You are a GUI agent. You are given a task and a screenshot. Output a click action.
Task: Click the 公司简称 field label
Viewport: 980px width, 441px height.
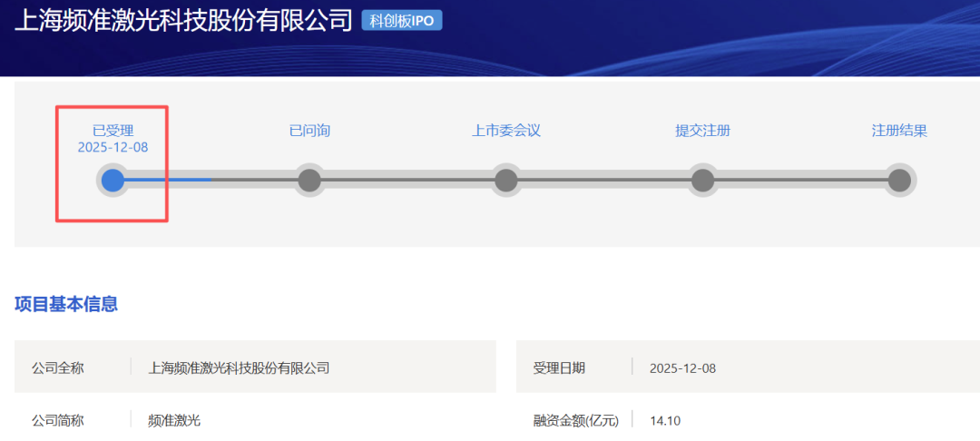57,421
